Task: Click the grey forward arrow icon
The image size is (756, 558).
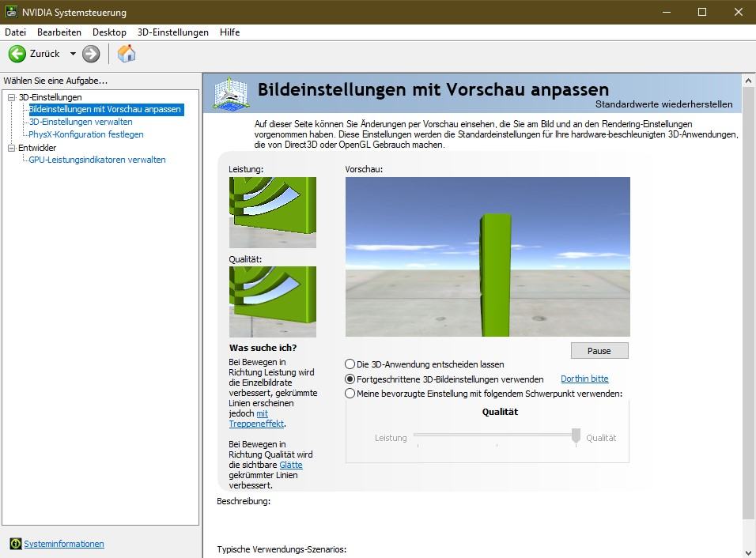Action: 91,54
